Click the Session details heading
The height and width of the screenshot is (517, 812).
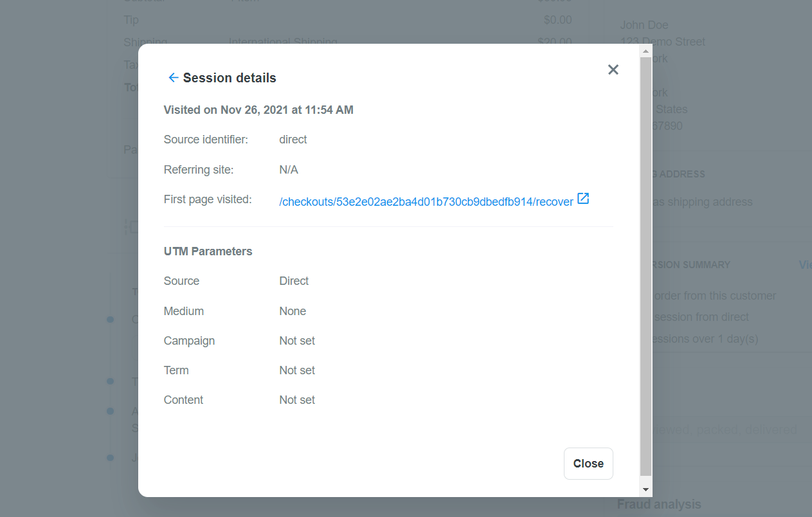coord(230,78)
